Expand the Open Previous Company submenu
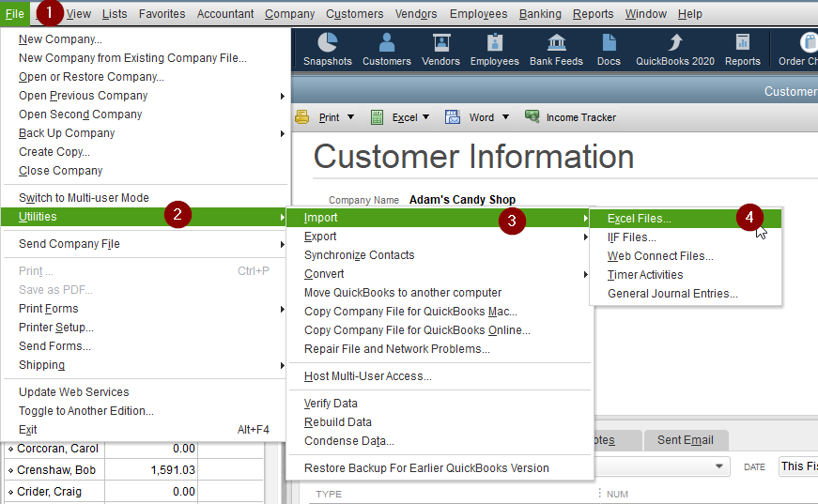This screenshot has height=504, width=818. (282, 96)
